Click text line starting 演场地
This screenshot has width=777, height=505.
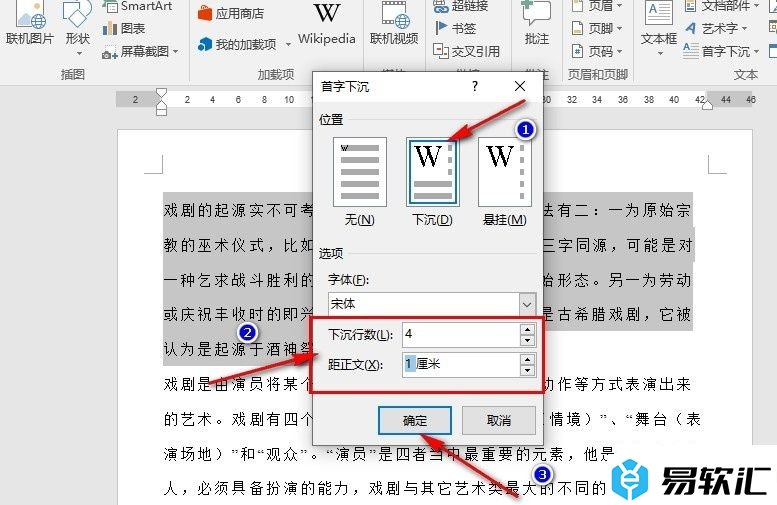[389, 453]
